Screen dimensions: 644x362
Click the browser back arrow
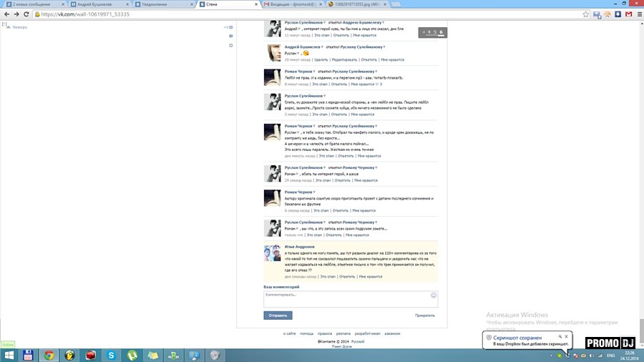6,14
